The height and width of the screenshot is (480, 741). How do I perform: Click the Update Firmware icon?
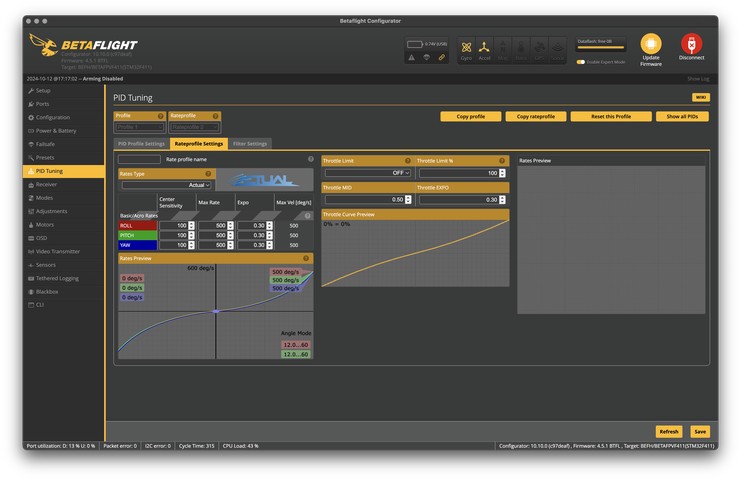[651, 44]
